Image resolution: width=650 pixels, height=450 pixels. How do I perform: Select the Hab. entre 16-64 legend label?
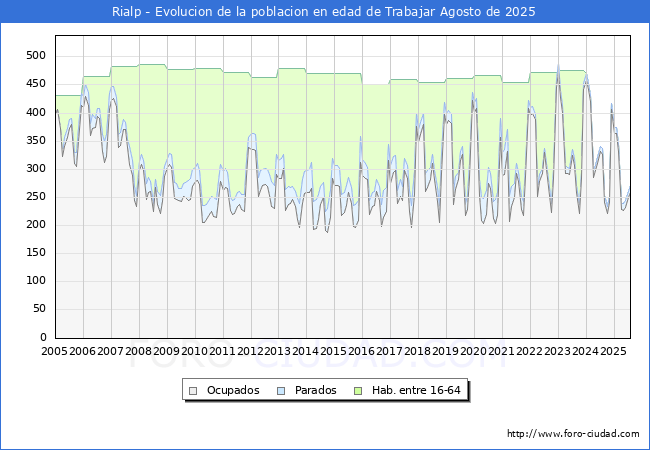(416, 390)
